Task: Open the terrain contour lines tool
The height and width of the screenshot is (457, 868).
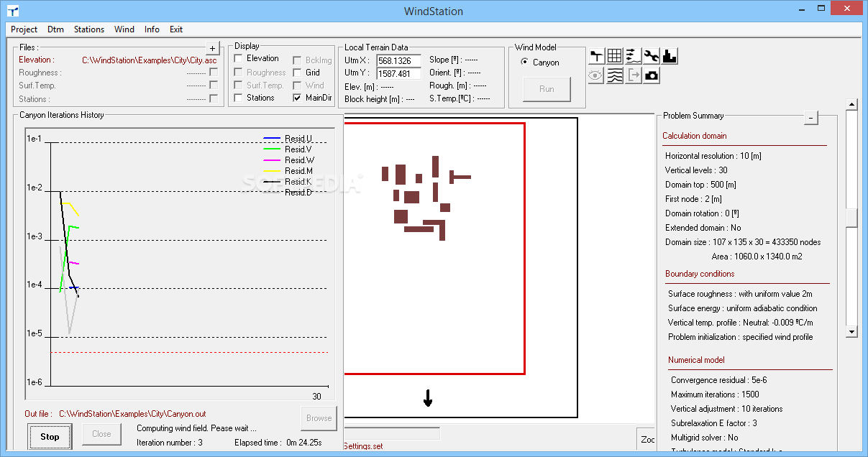Action: (615, 75)
